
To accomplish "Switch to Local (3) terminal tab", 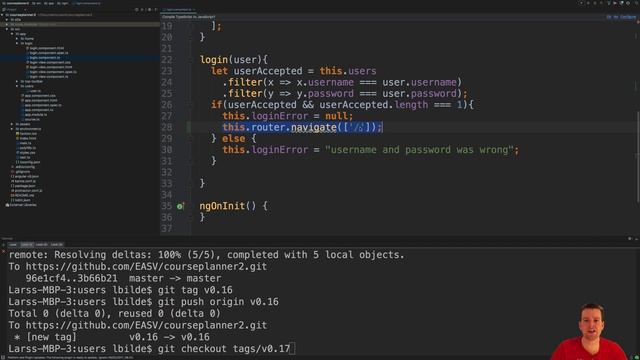I will point(57,244).
